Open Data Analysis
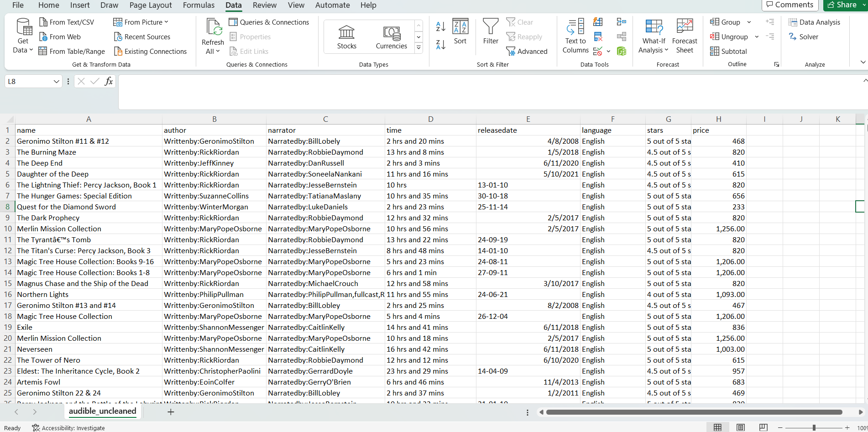This screenshot has height=432, width=868. (x=815, y=22)
